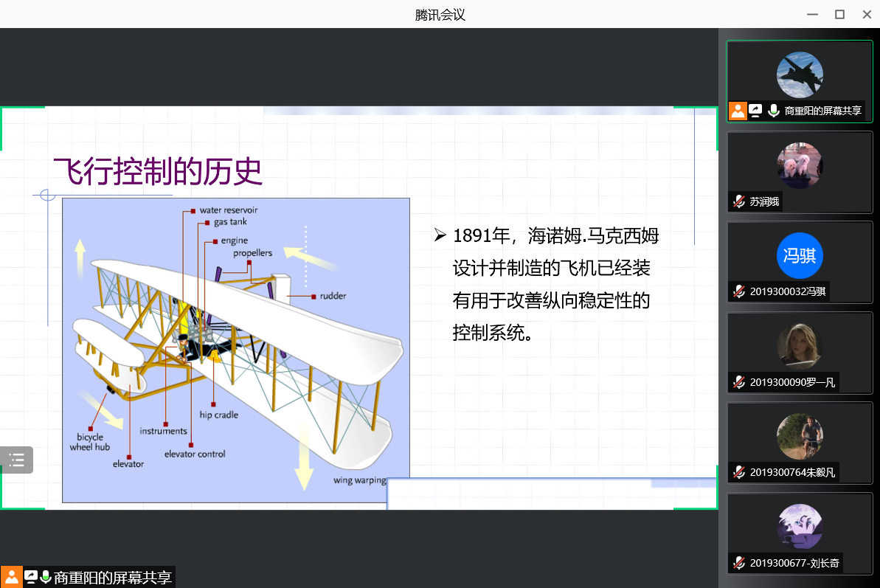
Task: Click microphone icon in 商重阳's participant tile
Action: click(x=773, y=111)
